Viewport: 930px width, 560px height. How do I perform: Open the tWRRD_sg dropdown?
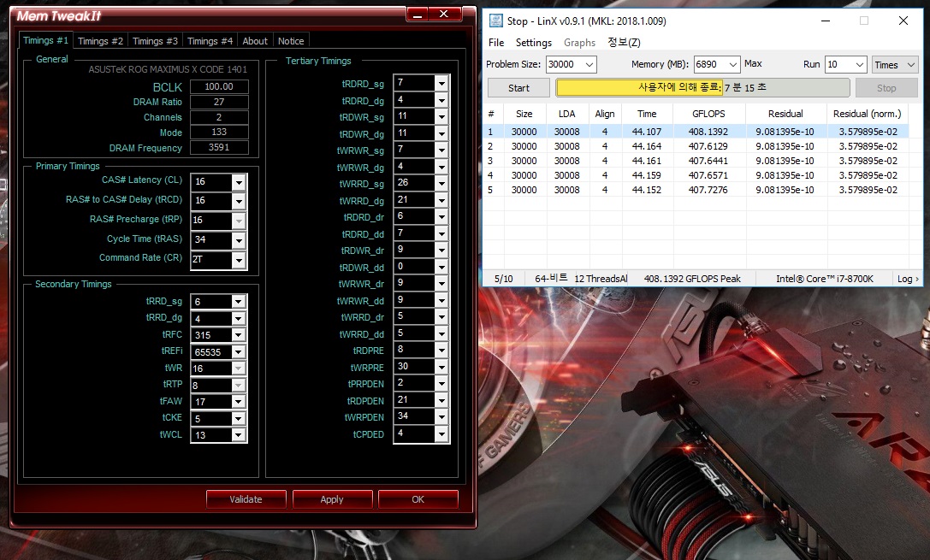coord(441,184)
